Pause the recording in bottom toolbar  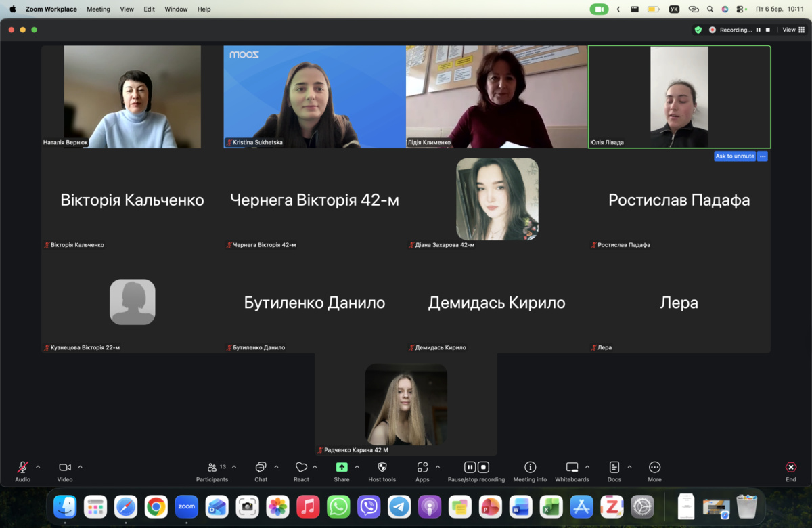(x=470, y=467)
